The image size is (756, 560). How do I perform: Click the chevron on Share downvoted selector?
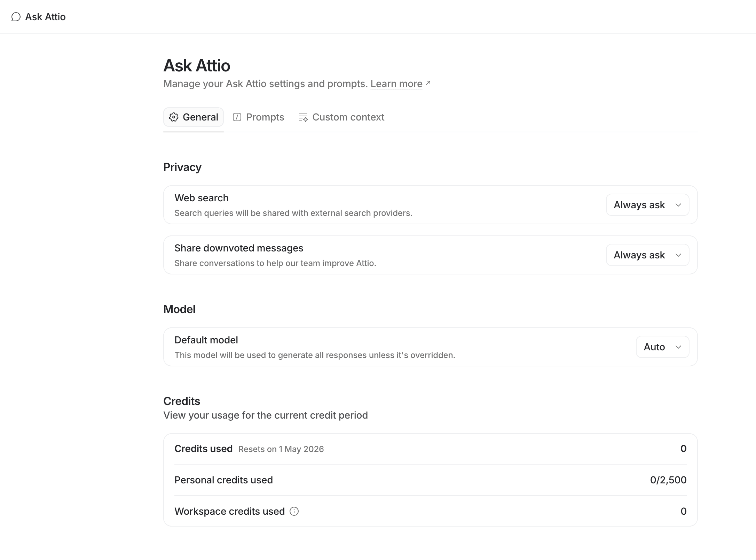[678, 255]
